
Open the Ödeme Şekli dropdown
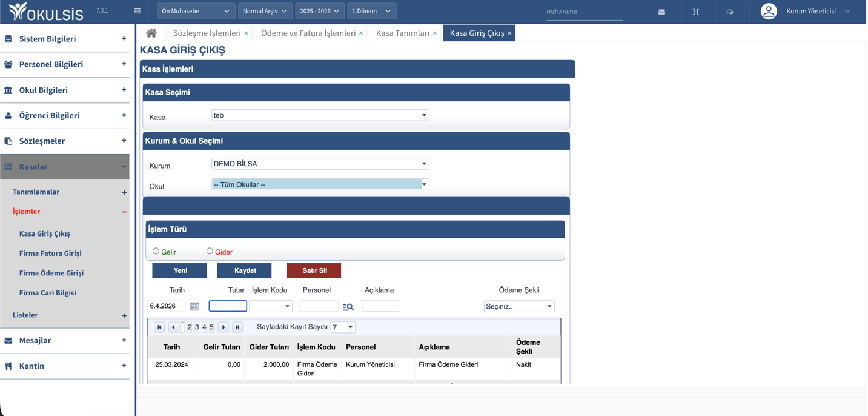coord(518,306)
